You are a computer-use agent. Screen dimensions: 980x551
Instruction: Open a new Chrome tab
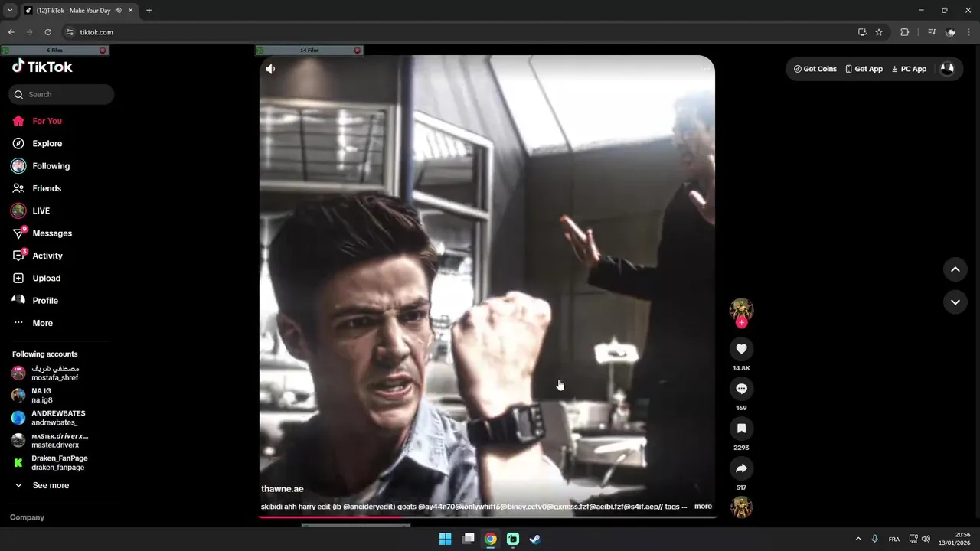[149, 11]
